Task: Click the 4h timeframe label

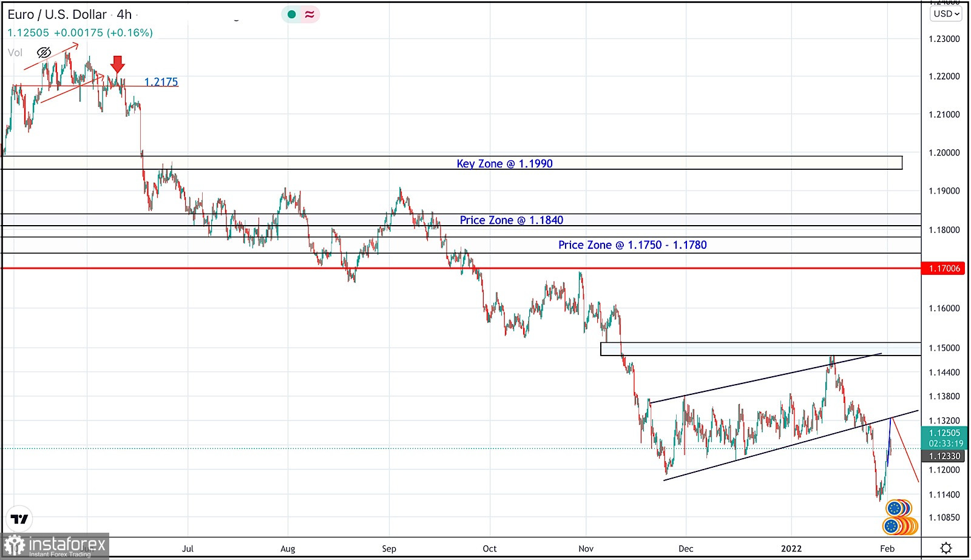Action: pos(124,15)
